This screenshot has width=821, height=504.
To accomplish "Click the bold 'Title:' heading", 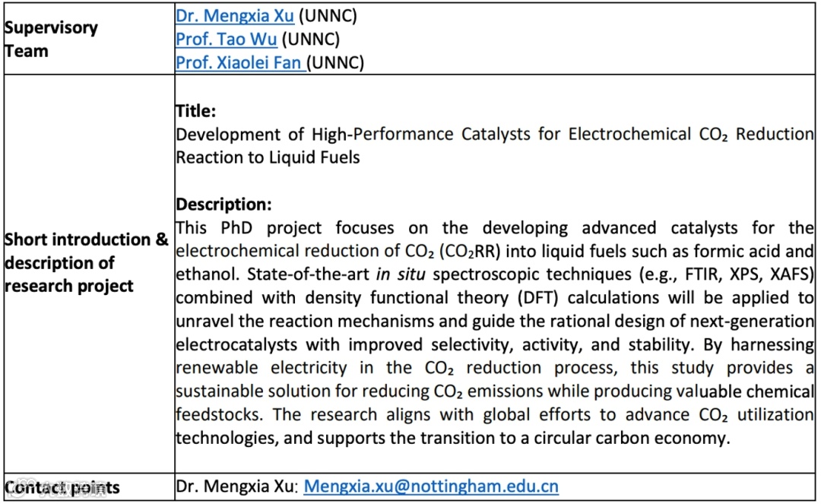I will pyautogui.click(x=196, y=111).
